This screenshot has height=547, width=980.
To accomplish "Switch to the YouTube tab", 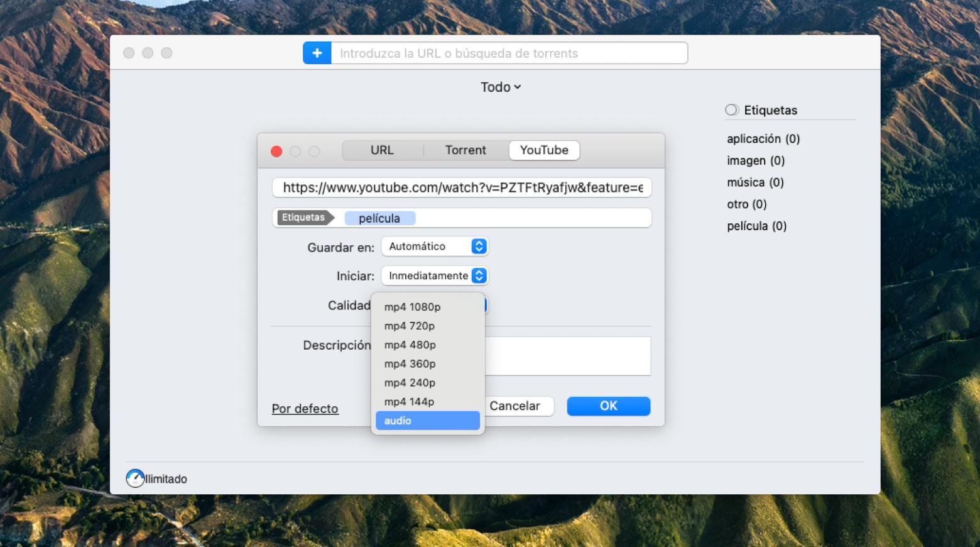I will [544, 150].
